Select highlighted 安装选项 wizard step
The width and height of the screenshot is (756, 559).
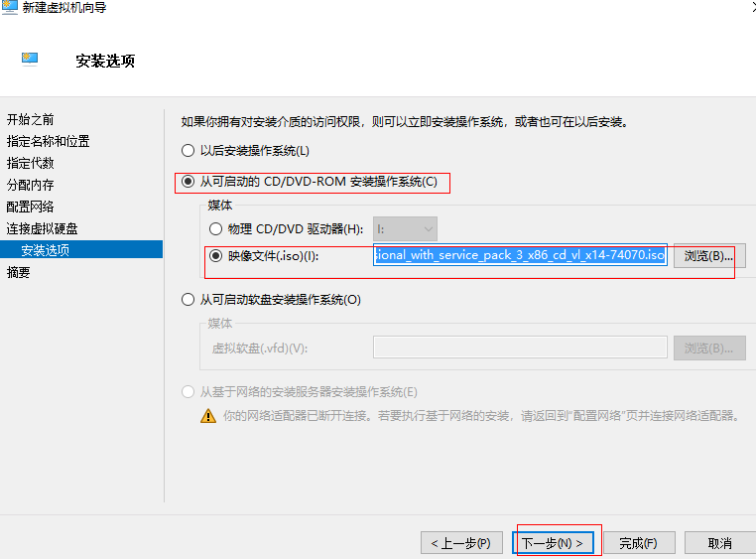81,250
